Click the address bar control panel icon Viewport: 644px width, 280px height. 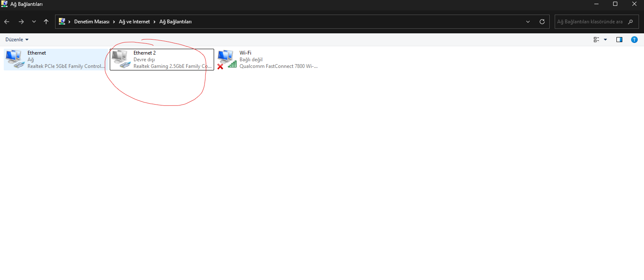coord(62,21)
